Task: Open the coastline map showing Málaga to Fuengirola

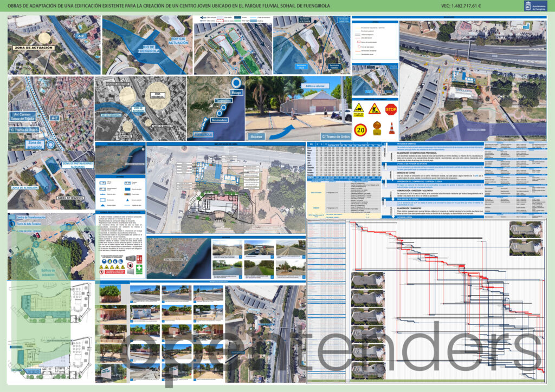Action: point(216,108)
